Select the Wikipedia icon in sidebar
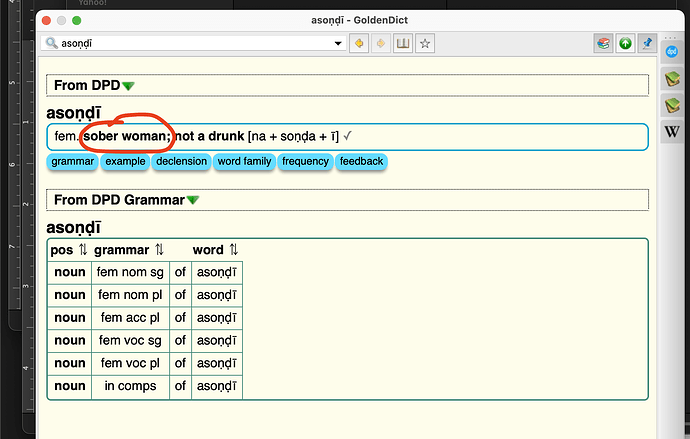Screen dimensions: 690x439 click(x=672, y=132)
